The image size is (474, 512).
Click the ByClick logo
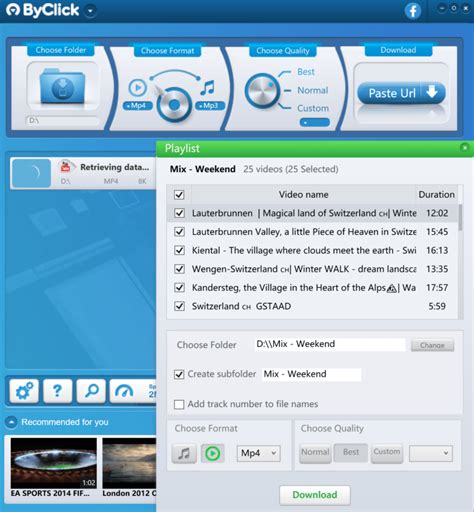click(x=43, y=10)
